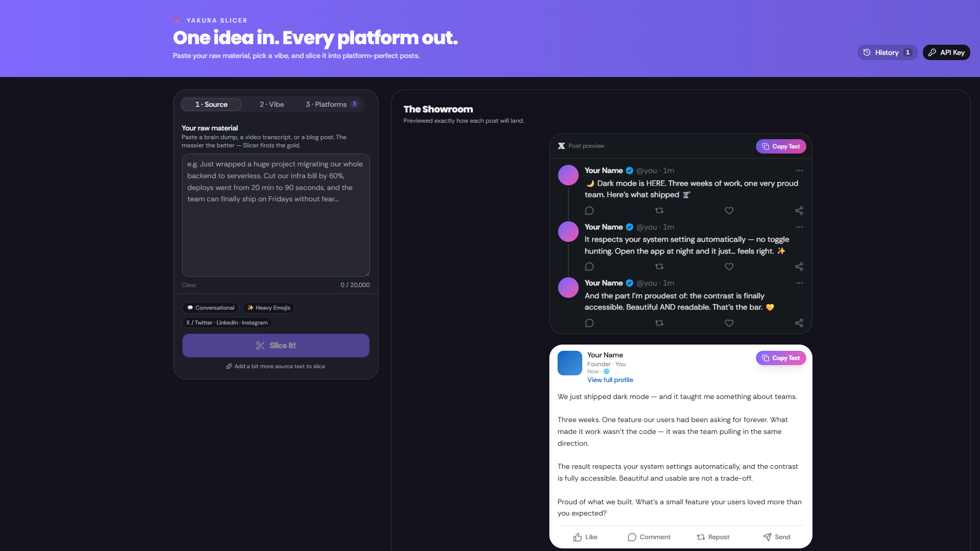Copy text of the X post preview

click(x=781, y=146)
